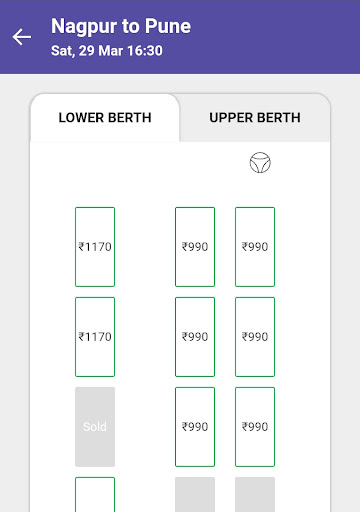The height and width of the screenshot is (512, 360).
Task: Select first-row rightmost ₹990 berth
Action: (255, 247)
